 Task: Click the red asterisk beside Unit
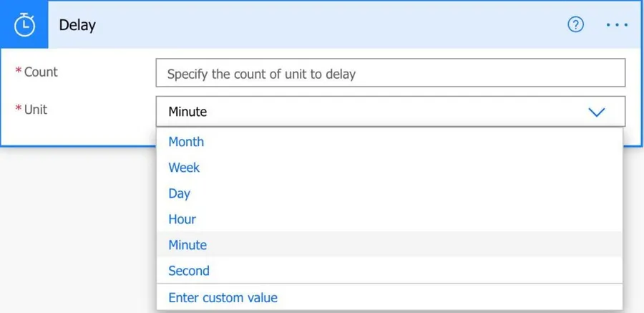[19, 110]
